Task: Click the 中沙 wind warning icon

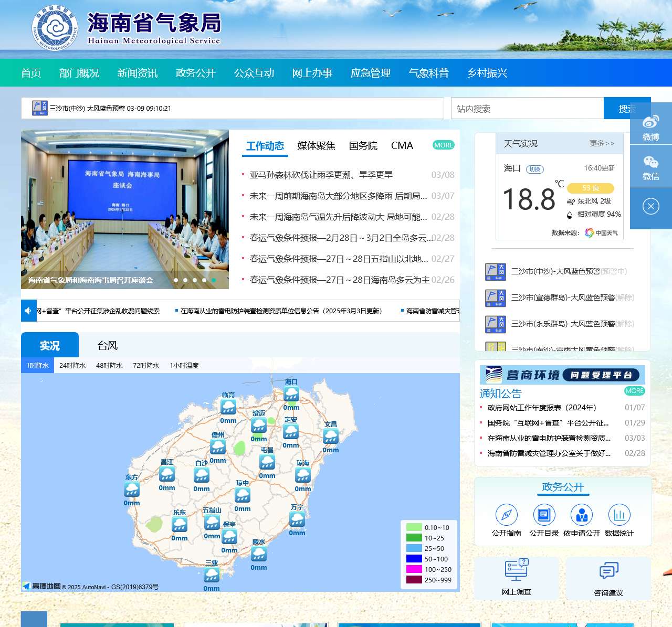Action: point(496,272)
